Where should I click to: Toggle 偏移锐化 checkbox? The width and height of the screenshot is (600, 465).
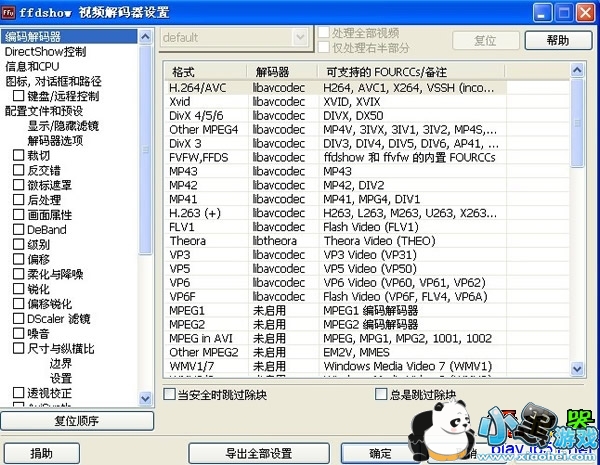pyautogui.click(x=19, y=304)
